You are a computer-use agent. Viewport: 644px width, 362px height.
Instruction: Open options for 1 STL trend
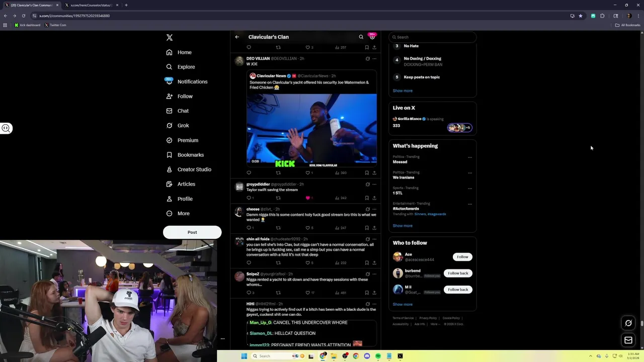(x=470, y=189)
